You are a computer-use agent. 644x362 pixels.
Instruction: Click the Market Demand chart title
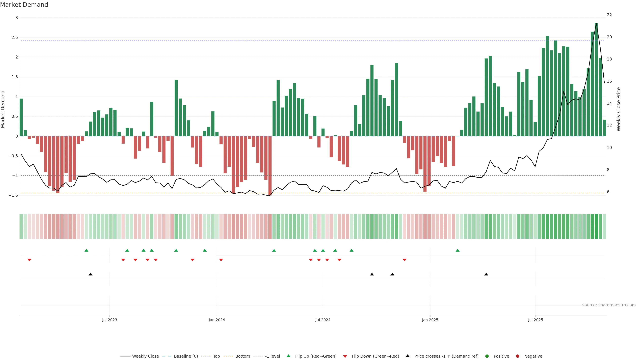tap(24, 5)
